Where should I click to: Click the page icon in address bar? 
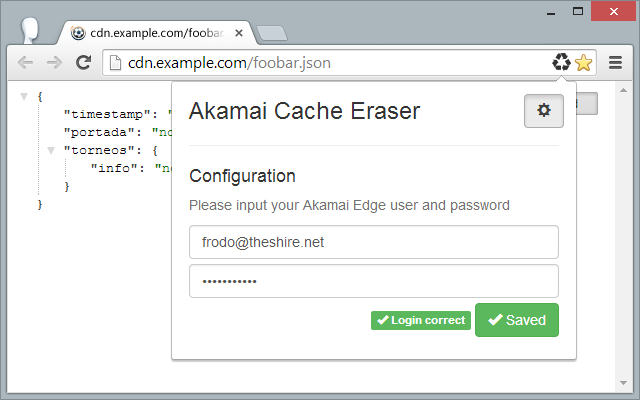coord(116,63)
